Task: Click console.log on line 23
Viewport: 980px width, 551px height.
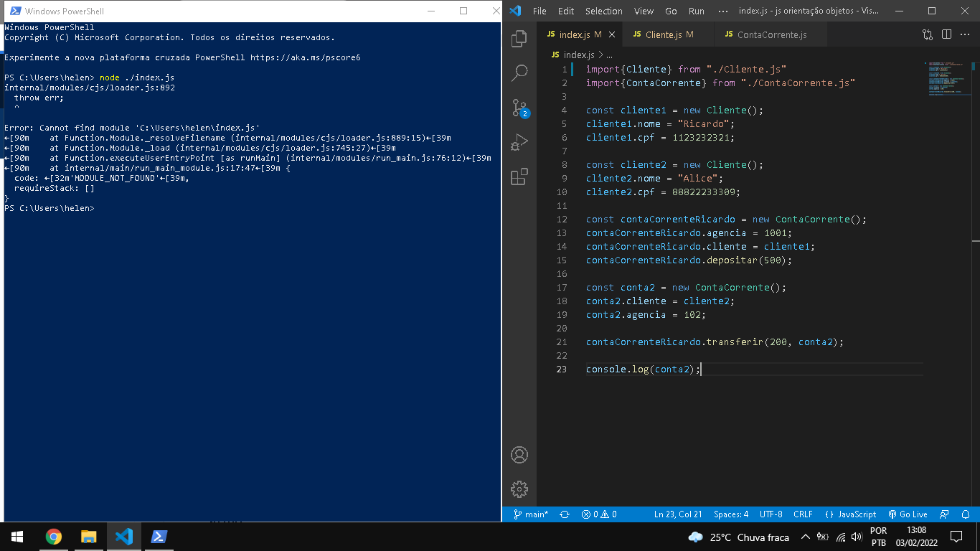Action: pos(617,369)
